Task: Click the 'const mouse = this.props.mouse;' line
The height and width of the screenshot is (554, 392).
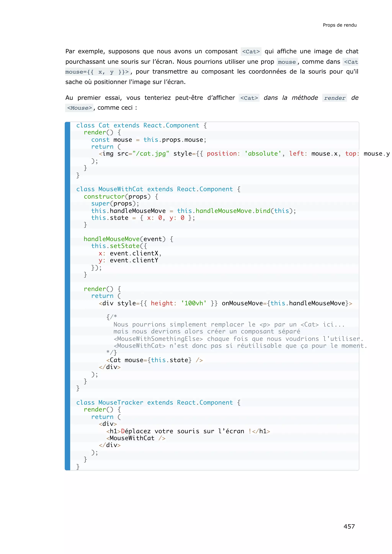Action: 149,140
